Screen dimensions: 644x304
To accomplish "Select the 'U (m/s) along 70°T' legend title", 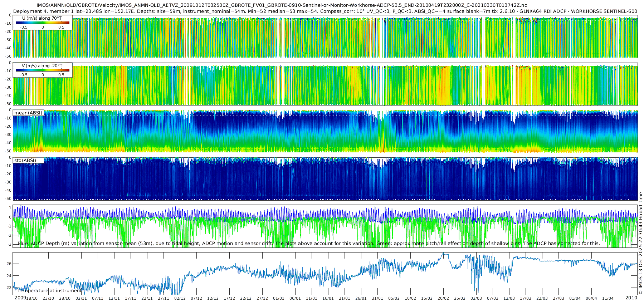I will [x=42, y=18].
